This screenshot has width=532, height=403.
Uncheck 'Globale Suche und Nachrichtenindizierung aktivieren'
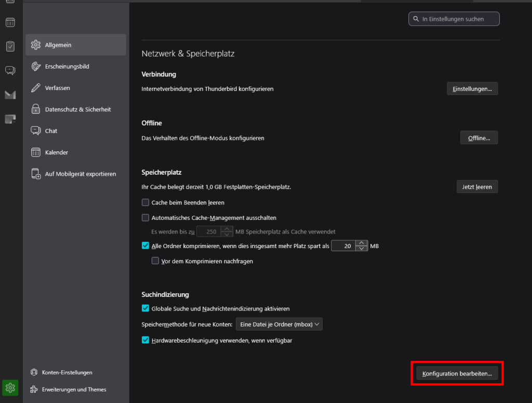[145, 308]
